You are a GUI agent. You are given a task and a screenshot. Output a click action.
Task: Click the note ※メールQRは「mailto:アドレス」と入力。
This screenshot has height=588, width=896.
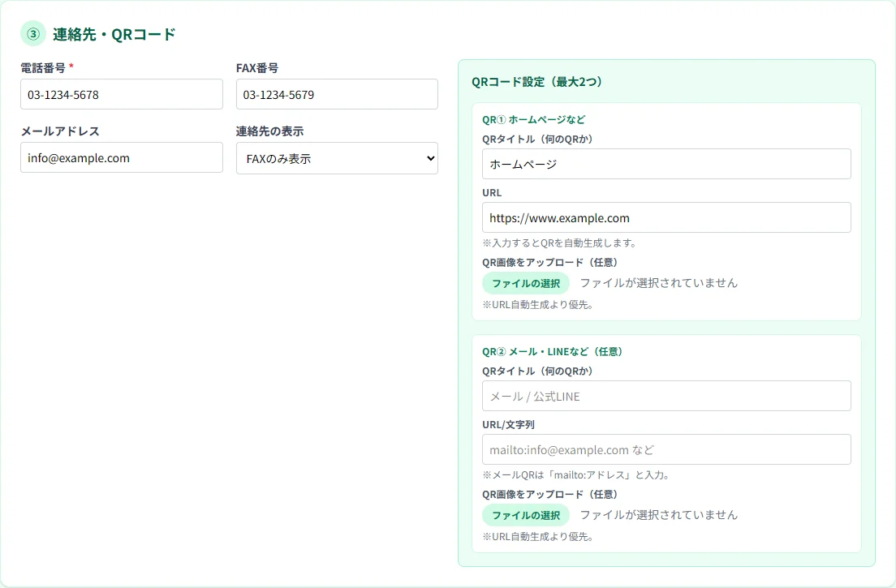tap(576, 474)
